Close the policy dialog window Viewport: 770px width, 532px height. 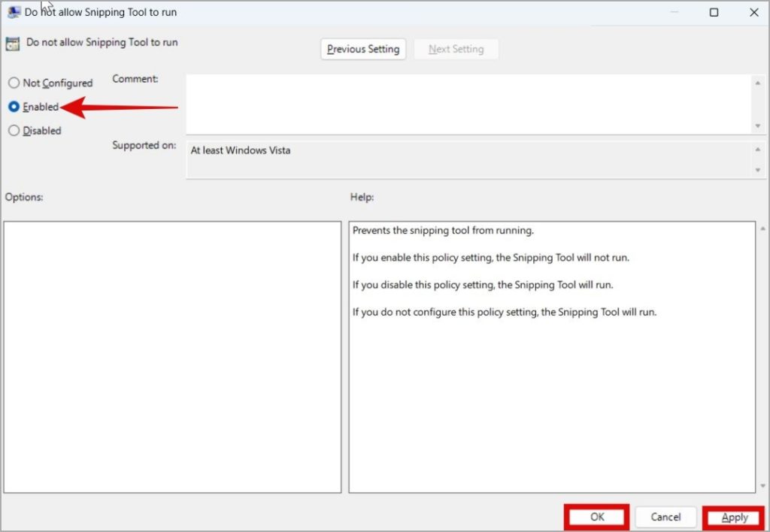tap(753, 12)
